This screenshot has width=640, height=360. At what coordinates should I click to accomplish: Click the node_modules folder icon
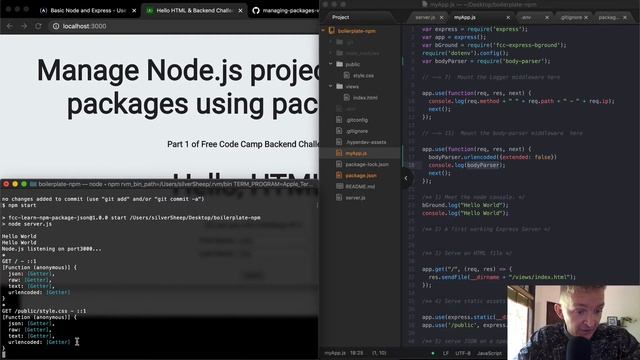(339, 53)
